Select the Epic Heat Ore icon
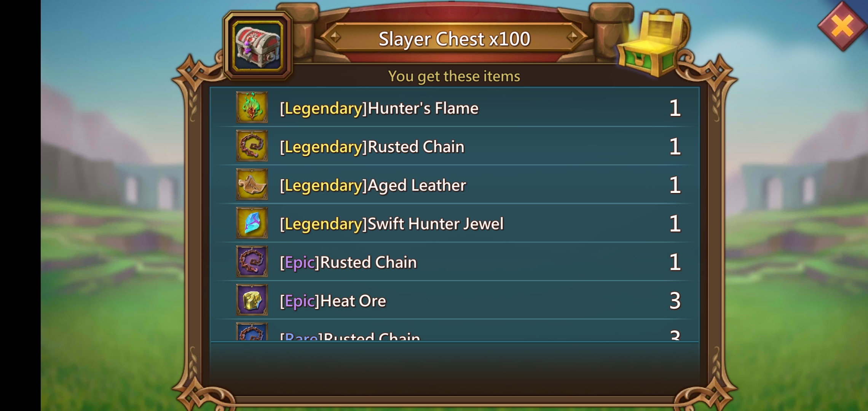This screenshot has height=411, width=868. [252, 300]
